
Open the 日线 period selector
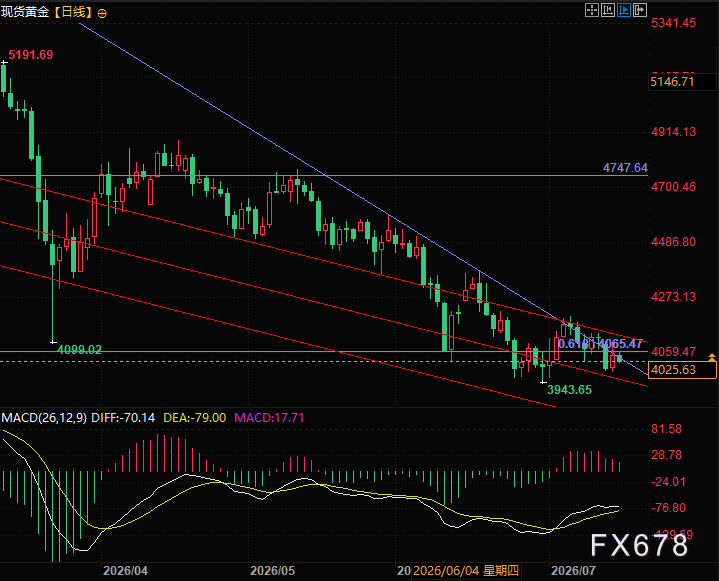pyautogui.click(x=73, y=12)
